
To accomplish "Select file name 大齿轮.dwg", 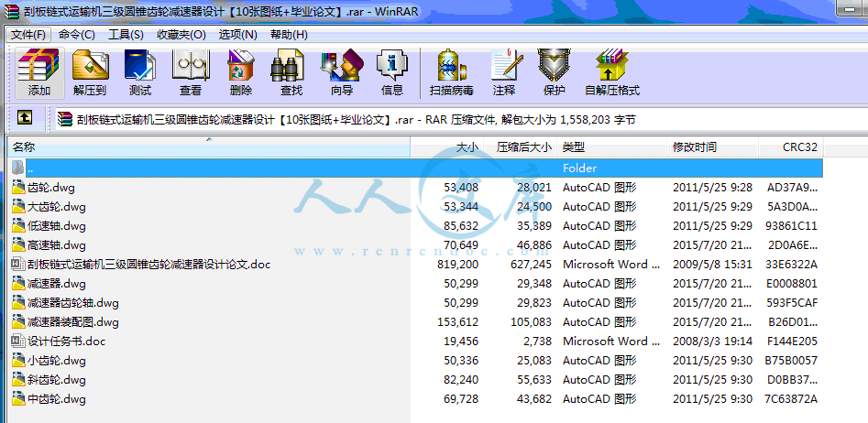I will [57, 207].
